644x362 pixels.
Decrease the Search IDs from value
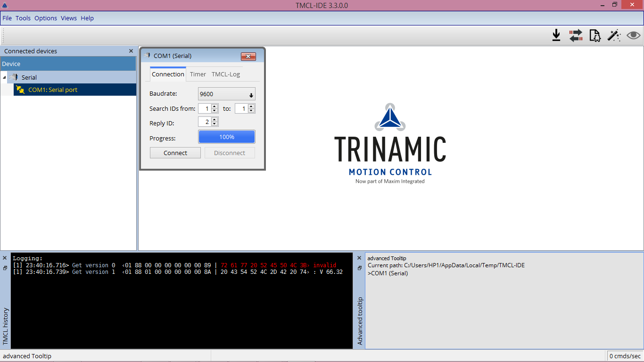(214, 110)
